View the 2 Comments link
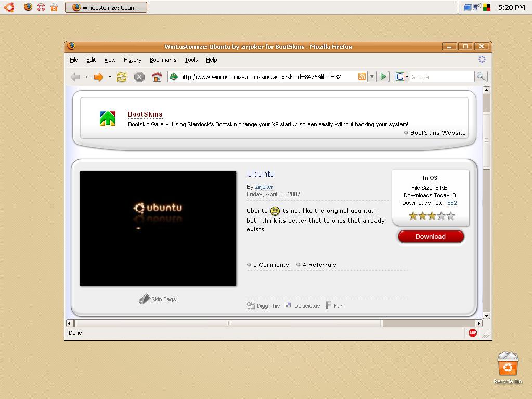Screen dimensions: 532x399 (x=271, y=265)
